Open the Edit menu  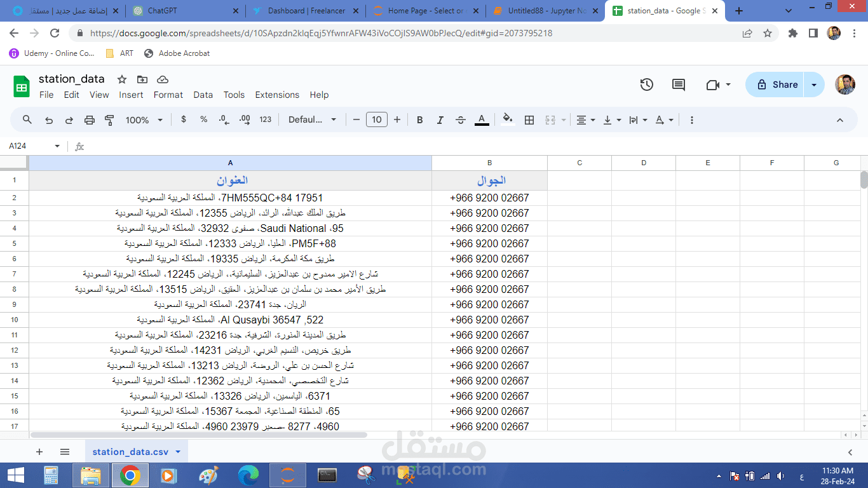pyautogui.click(x=71, y=95)
